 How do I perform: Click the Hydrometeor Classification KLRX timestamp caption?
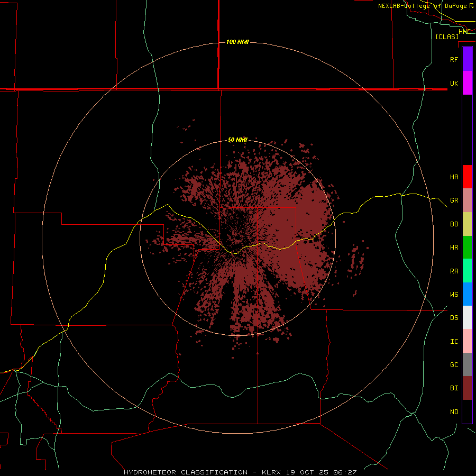tap(240, 472)
